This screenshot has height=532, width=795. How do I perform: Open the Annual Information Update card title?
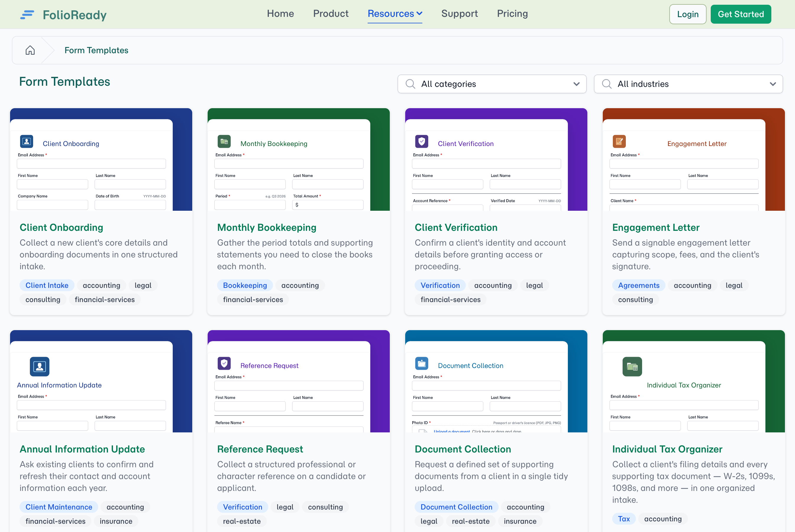point(82,449)
